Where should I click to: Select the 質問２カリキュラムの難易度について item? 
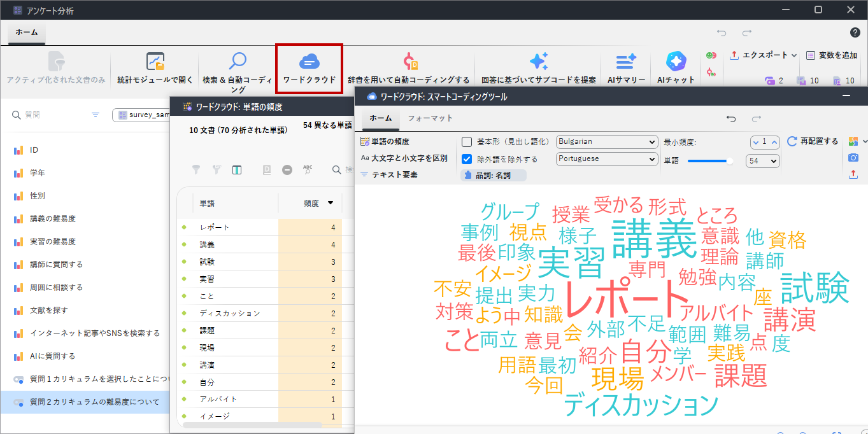94,402
